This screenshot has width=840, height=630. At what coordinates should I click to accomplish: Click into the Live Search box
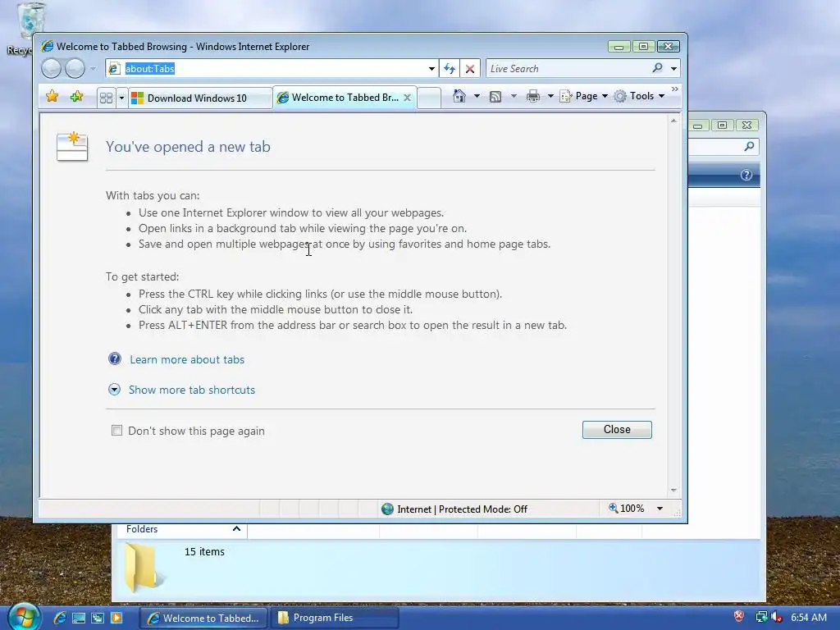(x=568, y=69)
